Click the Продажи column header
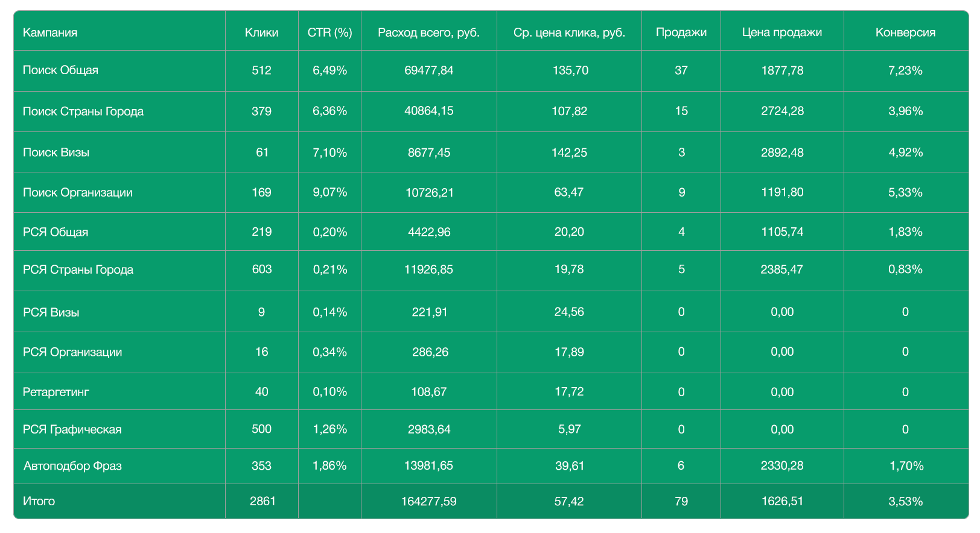The width and height of the screenshot is (980, 533). [x=681, y=33]
